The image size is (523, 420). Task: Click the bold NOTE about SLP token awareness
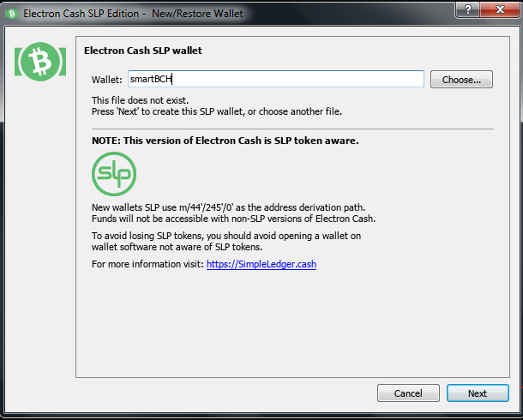(225, 141)
